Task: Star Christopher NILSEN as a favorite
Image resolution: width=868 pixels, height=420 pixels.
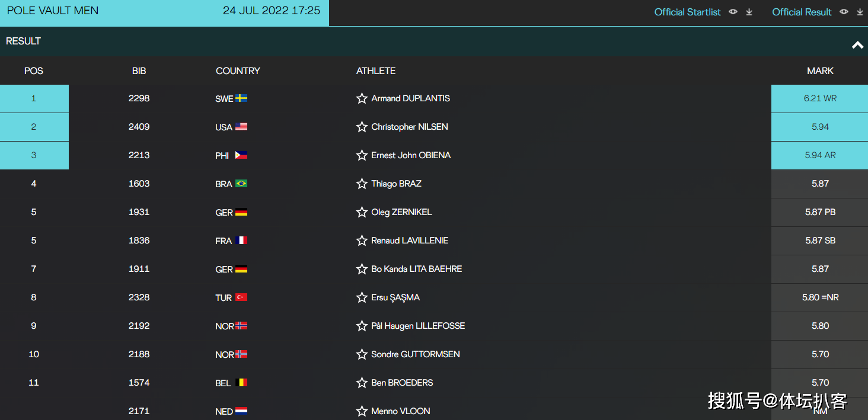Action: tap(362, 127)
